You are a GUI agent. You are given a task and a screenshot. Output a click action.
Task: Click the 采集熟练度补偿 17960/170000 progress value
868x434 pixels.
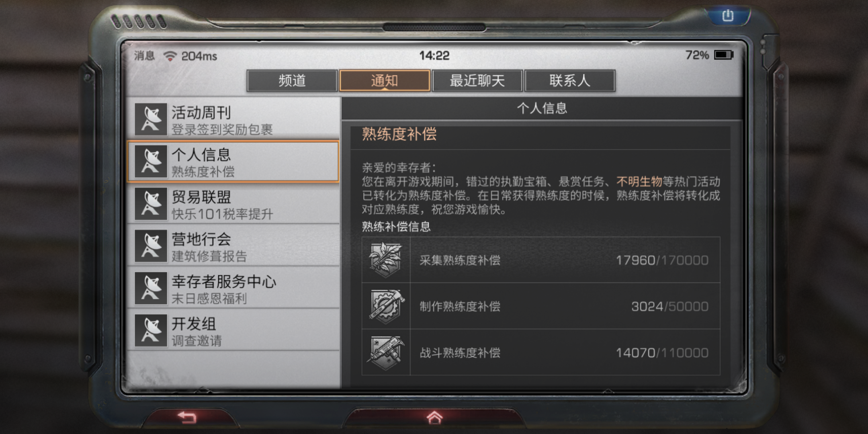point(662,260)
